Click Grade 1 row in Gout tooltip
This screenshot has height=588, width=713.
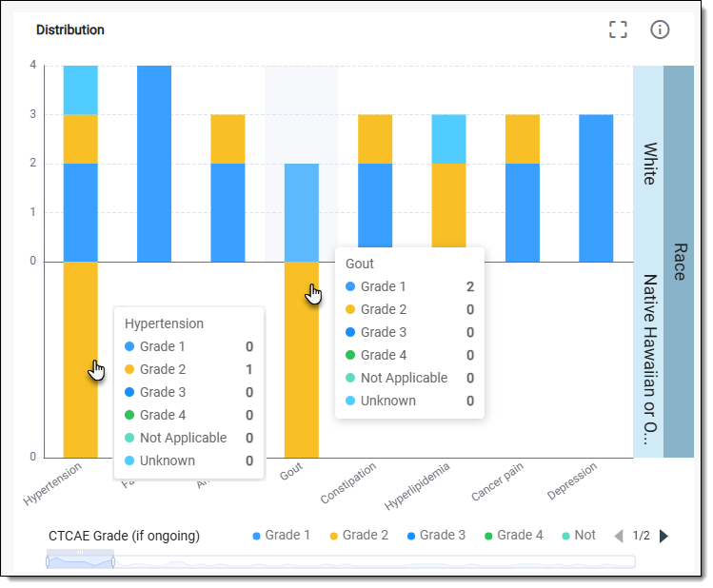pos(409,286)
